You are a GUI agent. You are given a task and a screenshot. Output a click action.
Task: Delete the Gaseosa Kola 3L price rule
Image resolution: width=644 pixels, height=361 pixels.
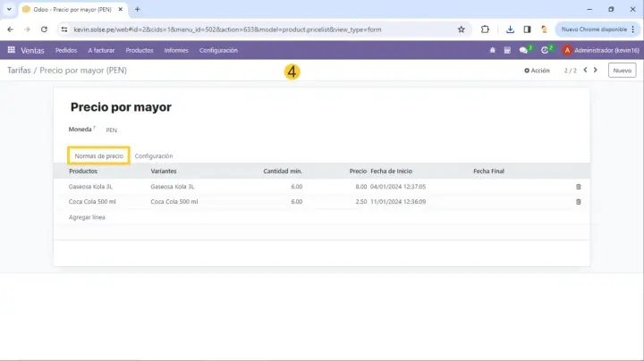578,187
